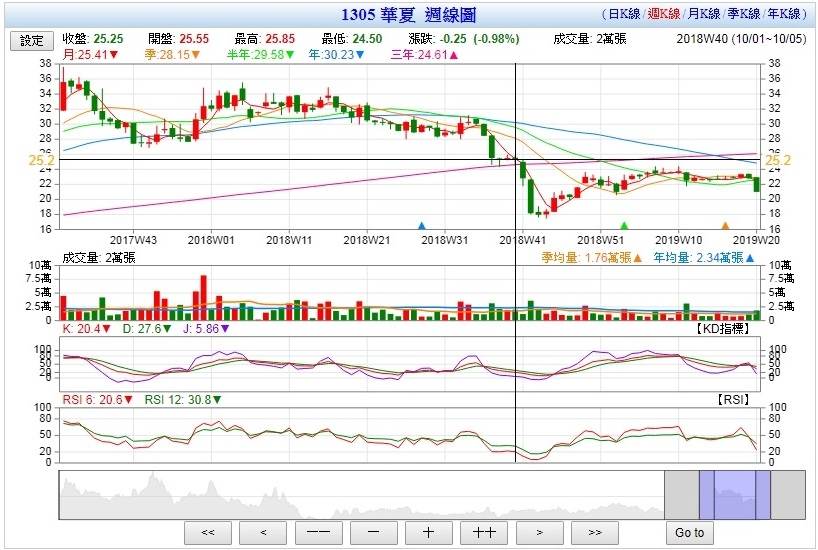Click the 2019W20 axis label

(x=756, y=240)
